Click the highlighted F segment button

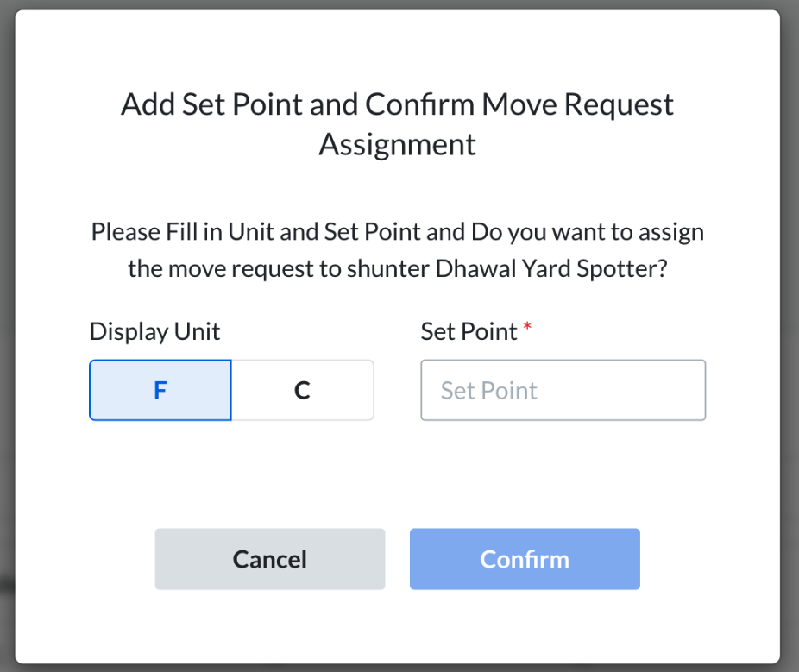[x=160, y=390]
